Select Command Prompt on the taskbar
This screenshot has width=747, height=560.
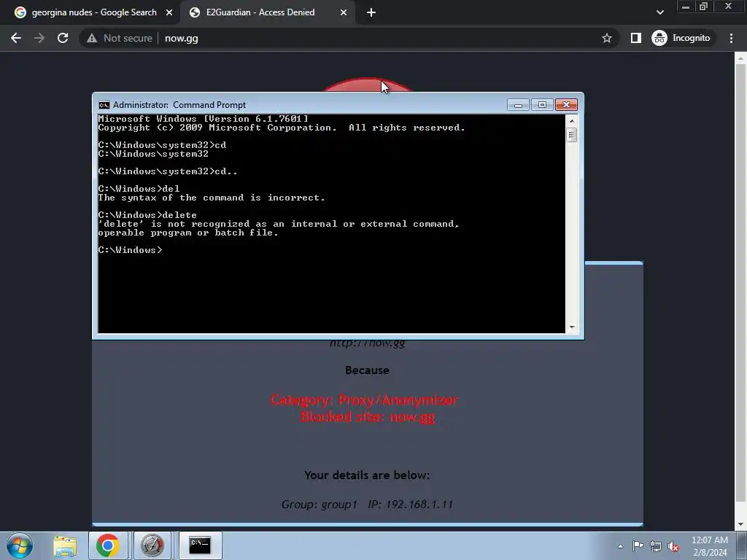pyautogui.click(x=200, y=545)
